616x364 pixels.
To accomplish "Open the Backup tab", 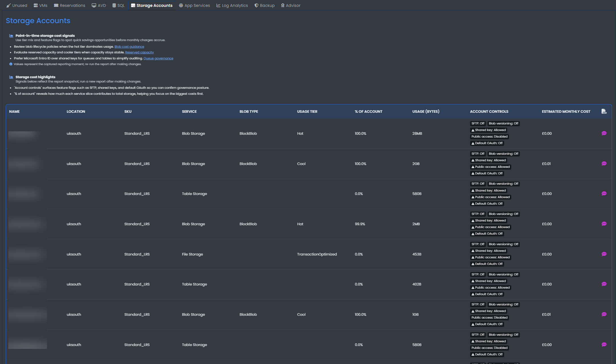I will 264,5.
